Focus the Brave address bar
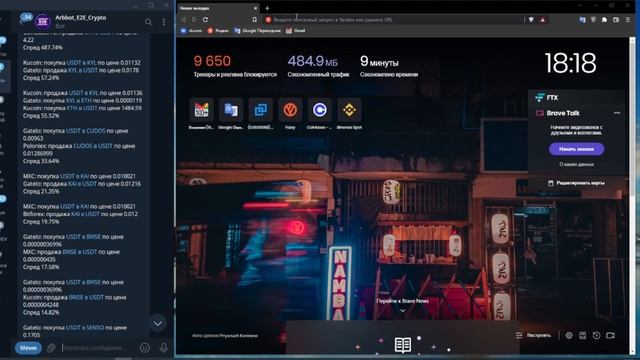 pos(392,20)
